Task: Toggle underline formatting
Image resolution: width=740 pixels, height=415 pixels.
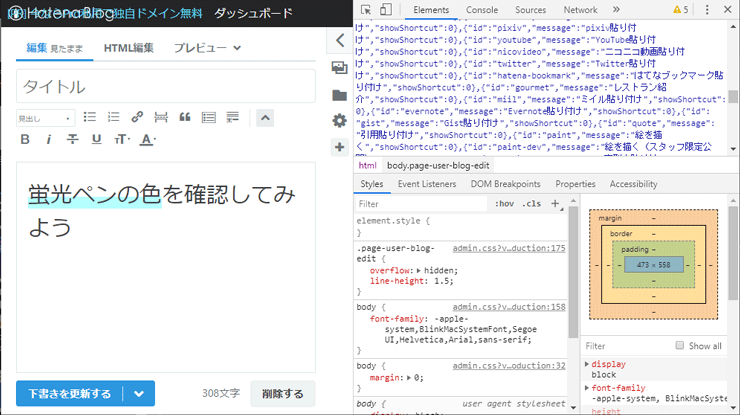Action: 96,139
